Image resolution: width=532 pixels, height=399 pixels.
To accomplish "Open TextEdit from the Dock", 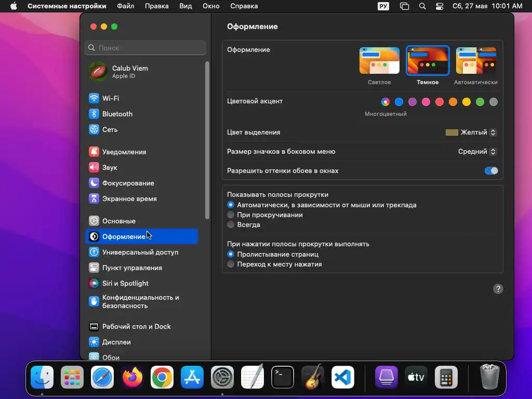I will (x=252, y=376).
